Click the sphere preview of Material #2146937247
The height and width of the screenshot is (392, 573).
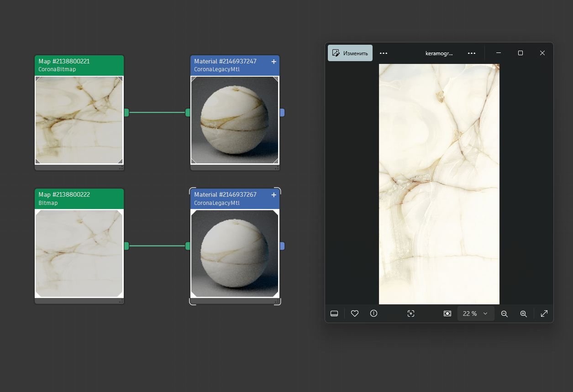(x=235, y=120)
